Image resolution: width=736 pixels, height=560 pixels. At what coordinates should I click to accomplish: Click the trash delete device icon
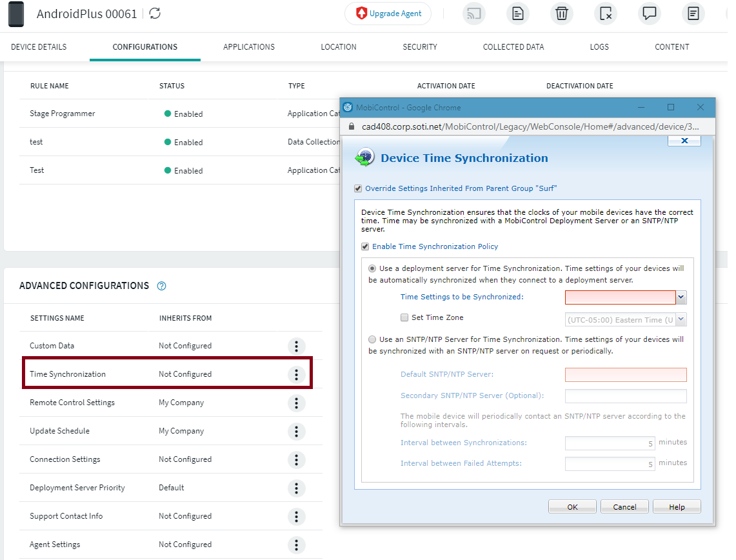(x=562, y=14)
